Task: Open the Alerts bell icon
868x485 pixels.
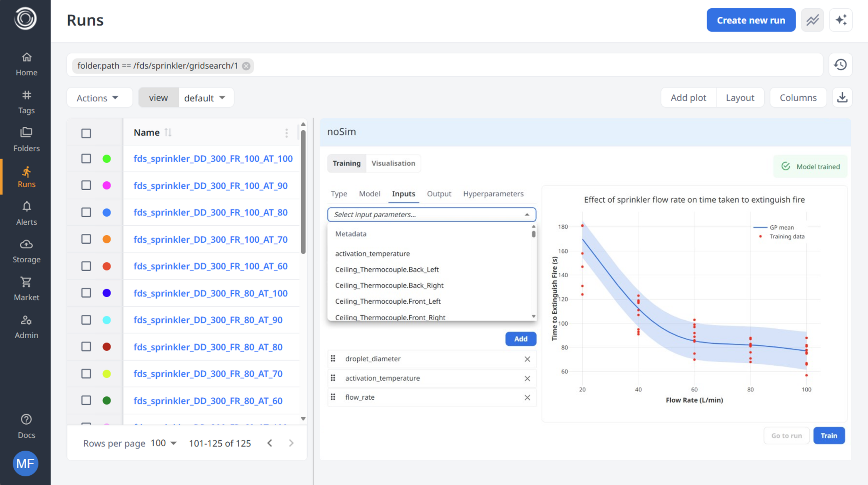Action: click(x=26, y=206)
